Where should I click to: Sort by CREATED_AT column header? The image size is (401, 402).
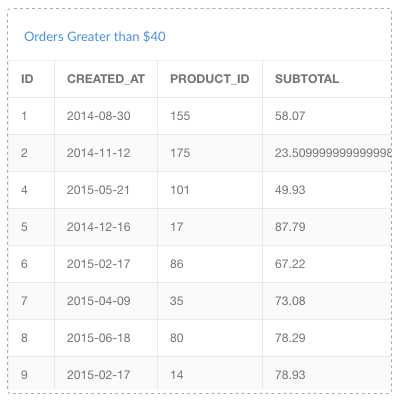tap(106, 79)
